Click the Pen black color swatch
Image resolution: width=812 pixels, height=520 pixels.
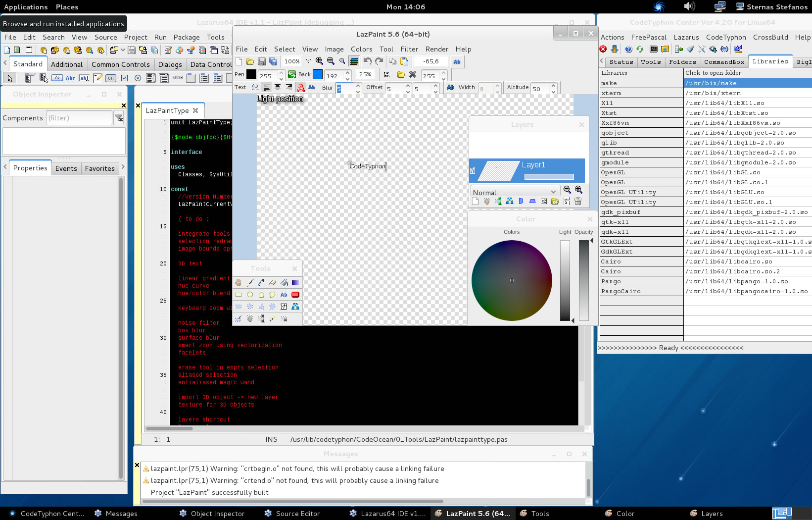[x=251, y=74]
